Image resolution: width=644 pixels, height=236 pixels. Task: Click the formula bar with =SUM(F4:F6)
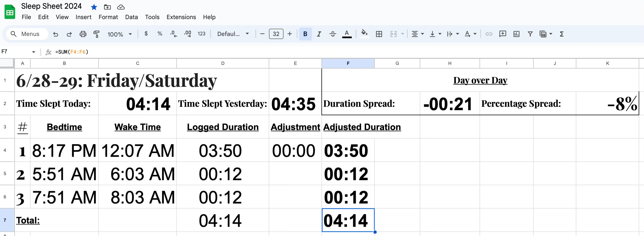[348, 52]
